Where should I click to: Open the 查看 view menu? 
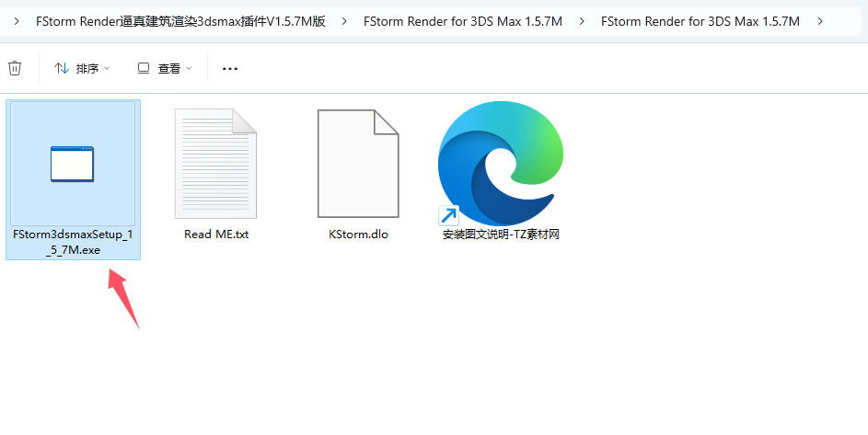click(165, 68)
